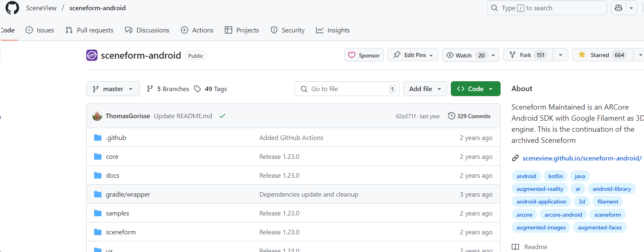Open the sceneform-android breadcrumb link
The height and width of the screenshot is (252, 644).
pyautogui.click(x=97, y=8)
